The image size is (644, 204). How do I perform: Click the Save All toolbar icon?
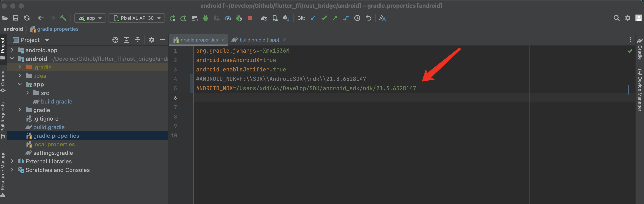[x=16, y=18]
